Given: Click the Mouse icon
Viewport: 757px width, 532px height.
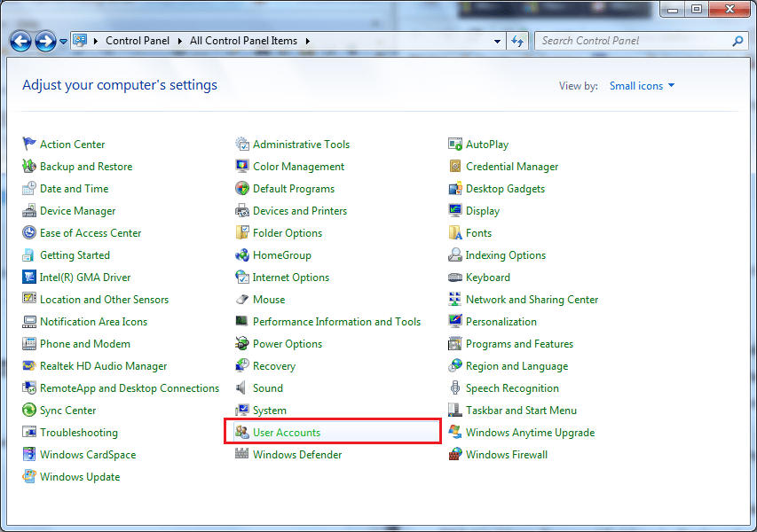Looking at the screenshot, I should click(242, 299).
